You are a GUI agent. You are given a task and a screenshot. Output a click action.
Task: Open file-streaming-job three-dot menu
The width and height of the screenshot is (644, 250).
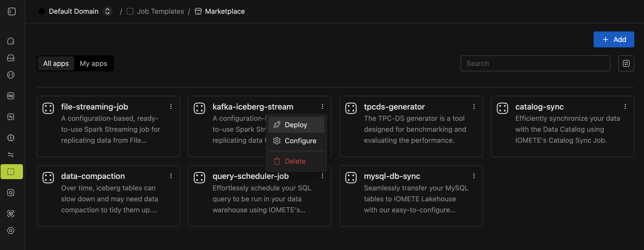[x=171, y=107]
